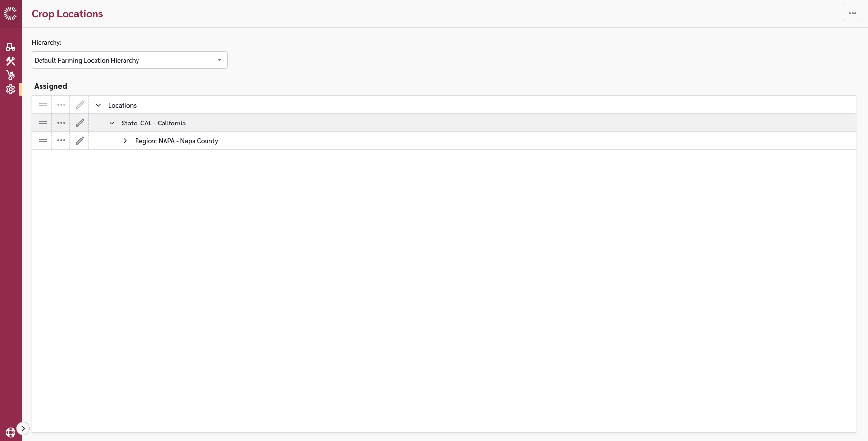Open the page options menu at top right

(x=852, y=13)
